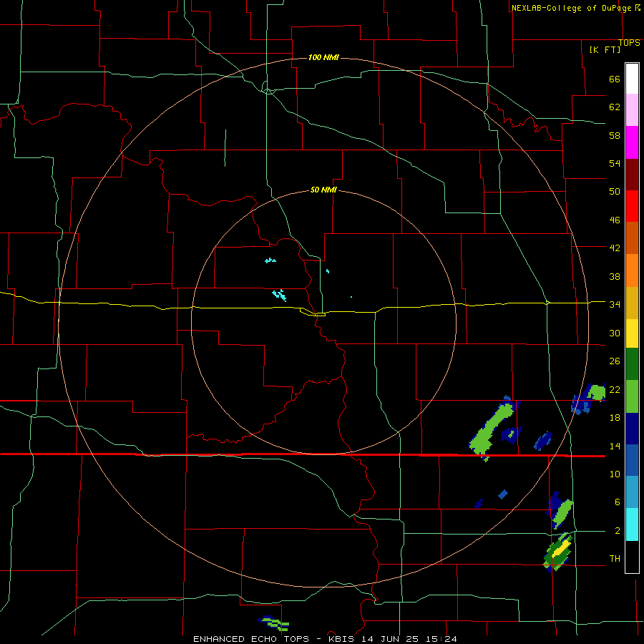Click the legend value 26
Screen dimensions: 644x644
point(615,361)
